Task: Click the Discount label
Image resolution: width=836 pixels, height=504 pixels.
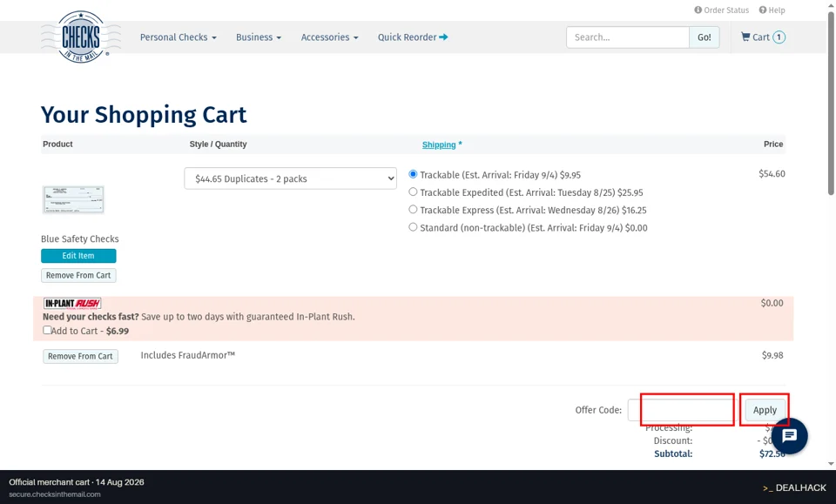Action: (x=673, y=440)
